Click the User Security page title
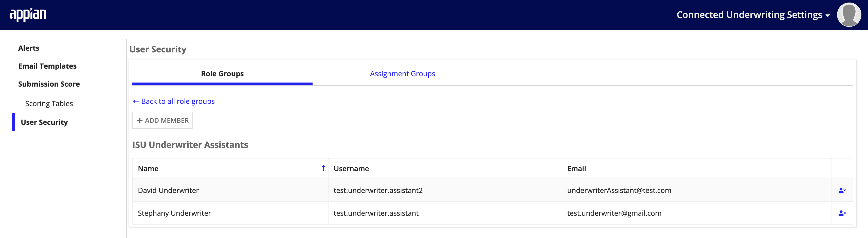The image size is (868, 238). (158, 49)
